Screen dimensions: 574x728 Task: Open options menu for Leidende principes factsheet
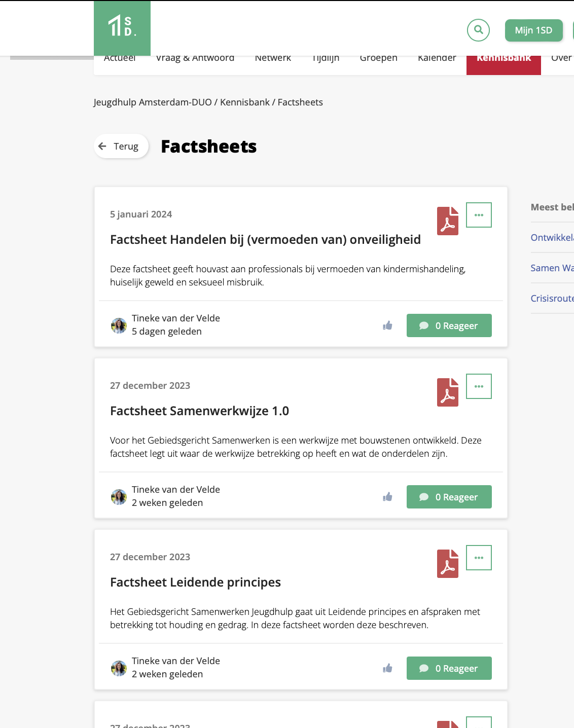pos(479,558)
